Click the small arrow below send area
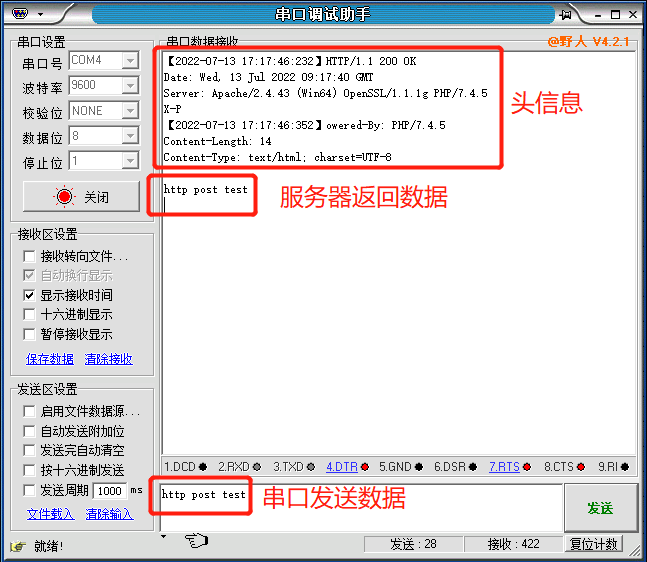 coord(164,537)
